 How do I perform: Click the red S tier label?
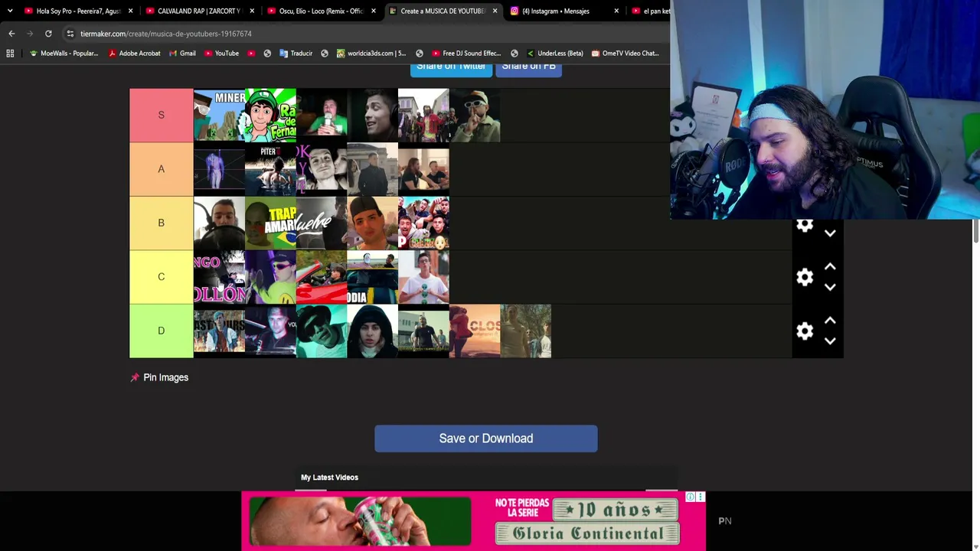point(161,115)
